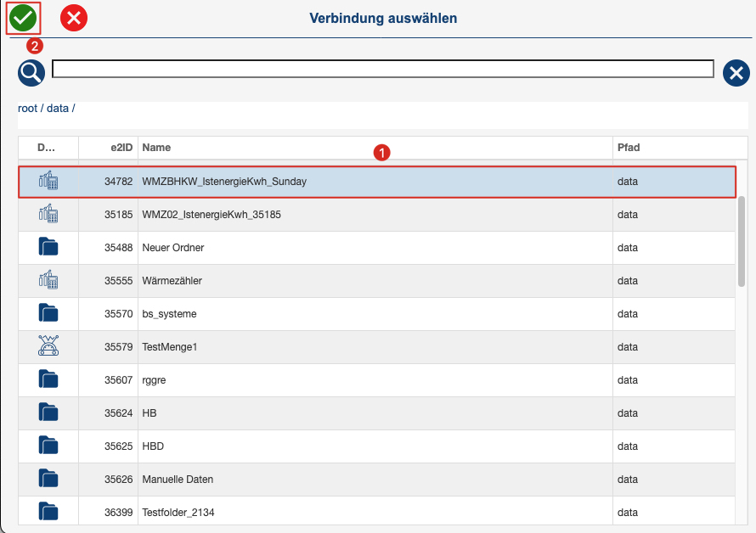The height and width of the screenshot is (533, 756).
Task: Click the TestMenge1 quantity icon
Action: tap(48, 345)
